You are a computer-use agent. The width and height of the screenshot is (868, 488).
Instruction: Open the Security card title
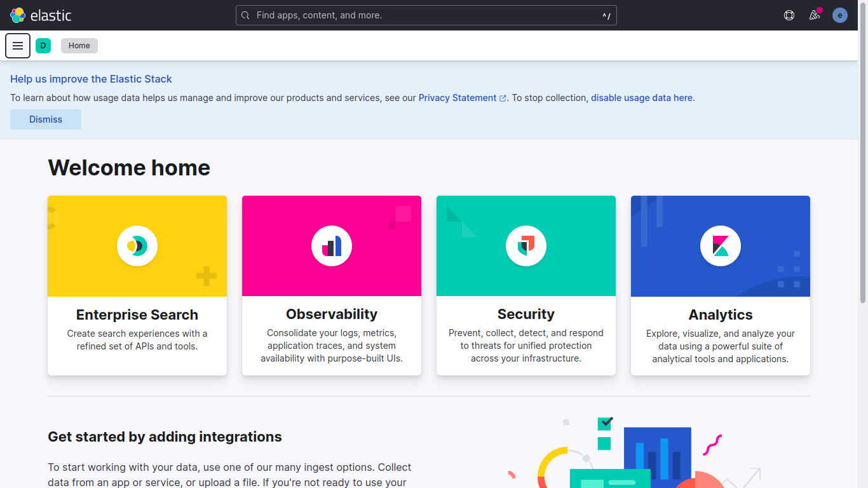pyautogui.click(x=526, y=314)
